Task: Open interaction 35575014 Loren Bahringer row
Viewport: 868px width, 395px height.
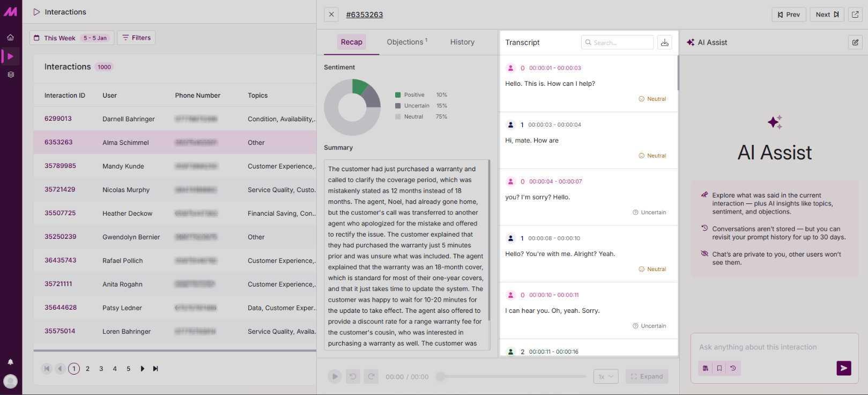Action: (x=175, y=332)
